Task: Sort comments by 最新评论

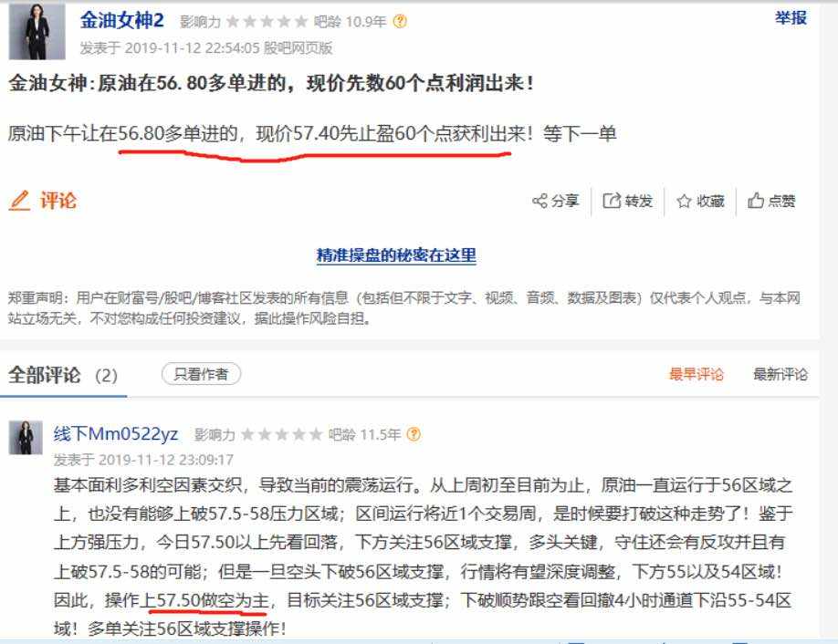Action: tap(780, 374)
